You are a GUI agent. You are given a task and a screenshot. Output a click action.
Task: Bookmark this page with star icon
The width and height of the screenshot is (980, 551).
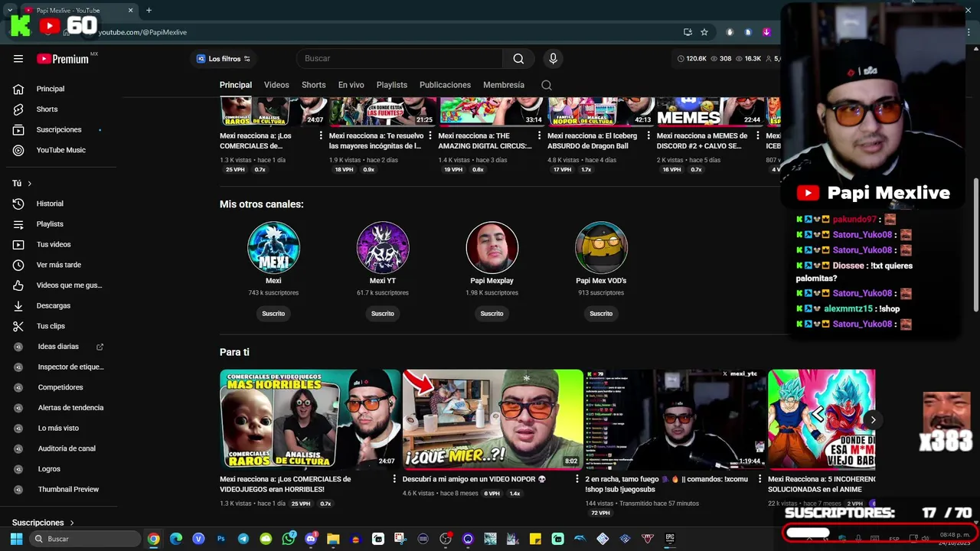(x=704, y=32)
